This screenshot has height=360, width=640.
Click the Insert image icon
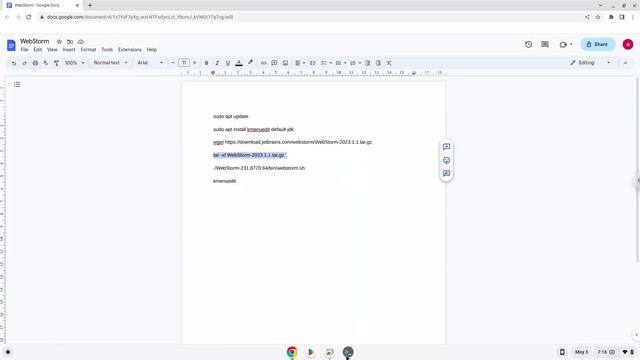click(285, 63)
